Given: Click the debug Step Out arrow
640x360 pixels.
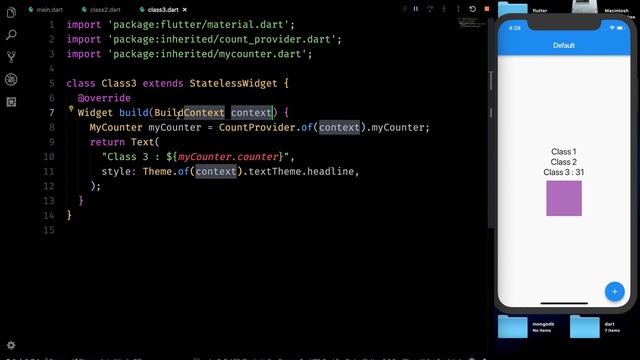Looking at the screenshot, I should pyautogui.click(x=458, y=9).
